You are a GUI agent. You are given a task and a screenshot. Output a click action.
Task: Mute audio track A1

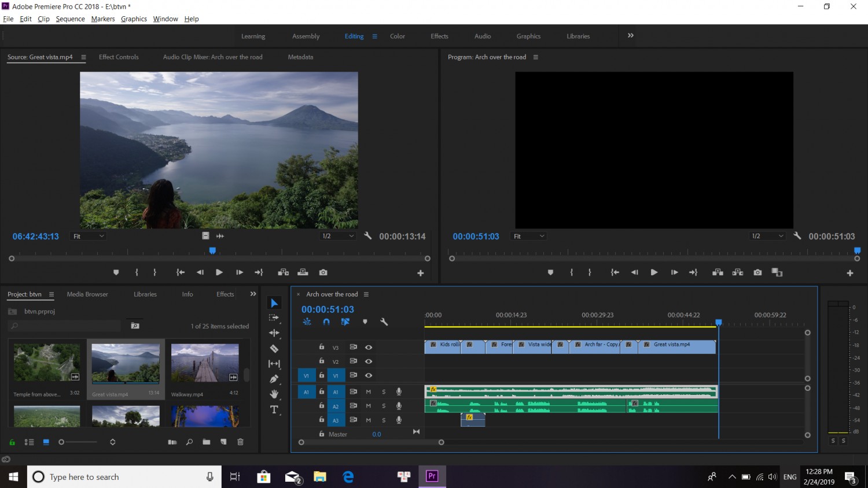[368, 392]
